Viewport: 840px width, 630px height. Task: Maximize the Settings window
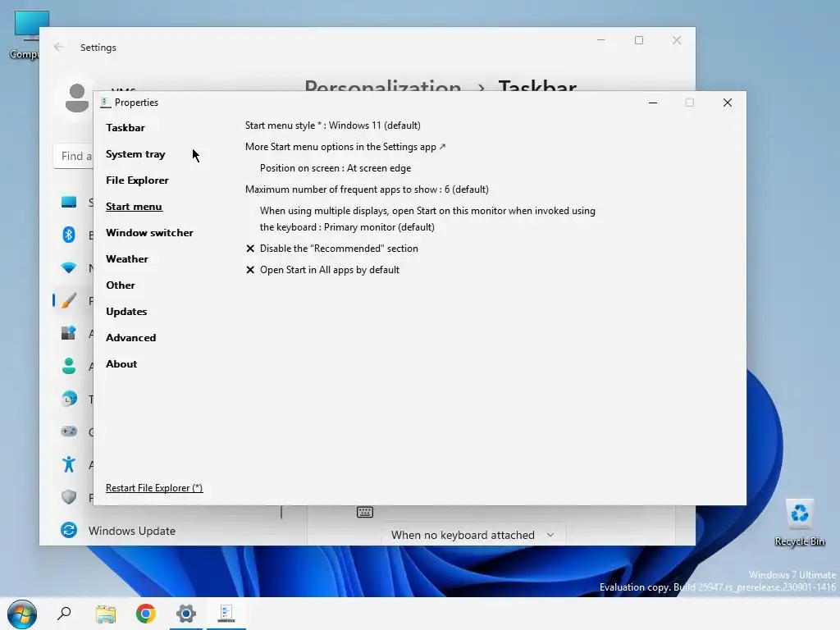pyautogui.click(x=638, y=40)
